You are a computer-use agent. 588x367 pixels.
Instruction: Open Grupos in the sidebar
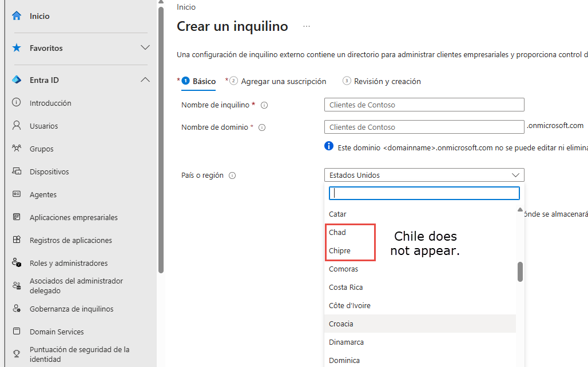(x=42, y=149)
